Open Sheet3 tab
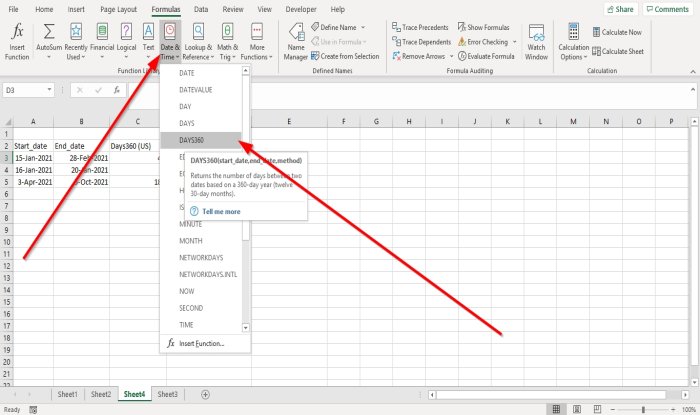The height and width of the screenshot is (415, 700). [x=167, y=394]
